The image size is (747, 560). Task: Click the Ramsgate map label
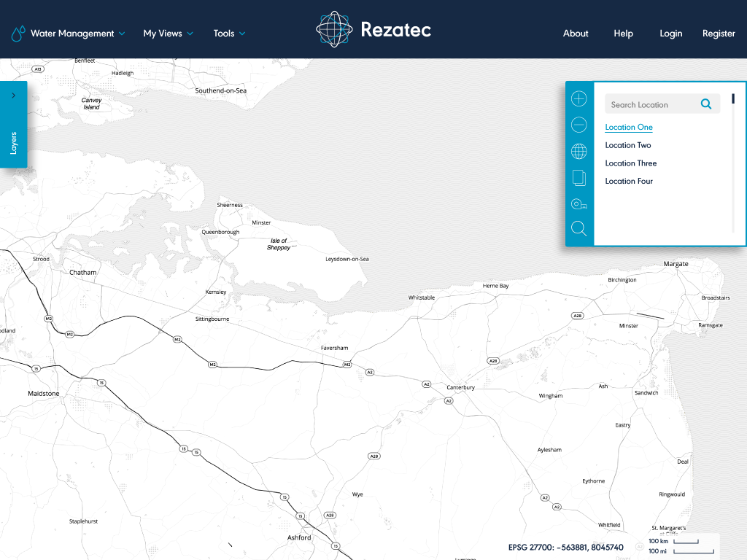pos(711,325)
